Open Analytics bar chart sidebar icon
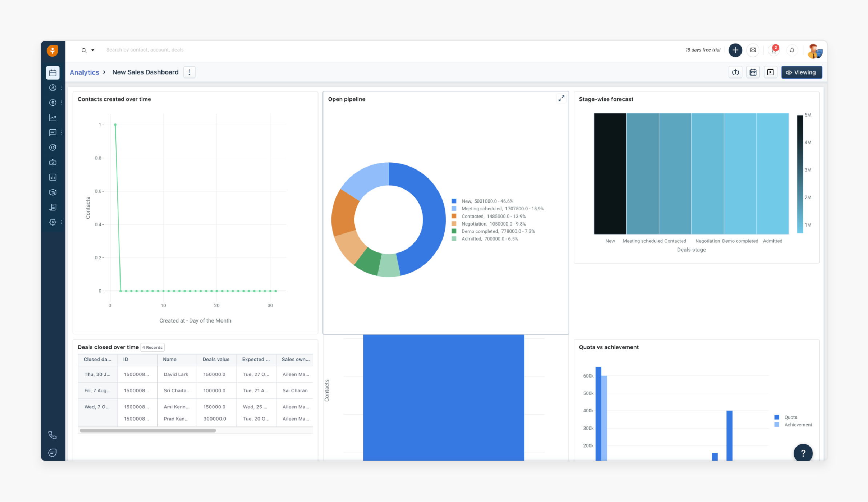 pos(53,177)
